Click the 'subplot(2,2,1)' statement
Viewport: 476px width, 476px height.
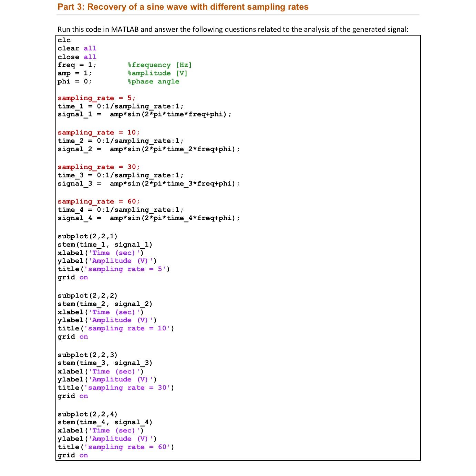coord(87,236)
